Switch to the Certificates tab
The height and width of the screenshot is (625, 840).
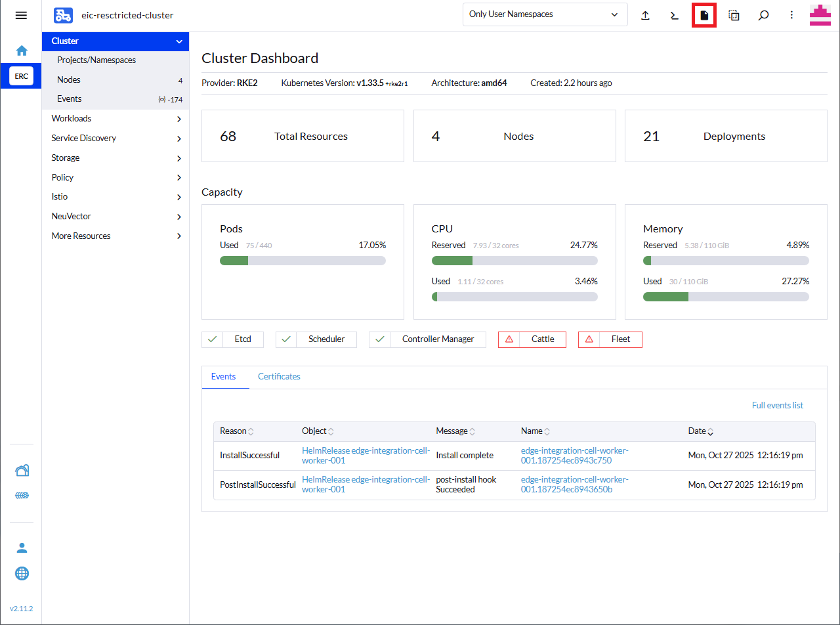(x=279, y=376)
